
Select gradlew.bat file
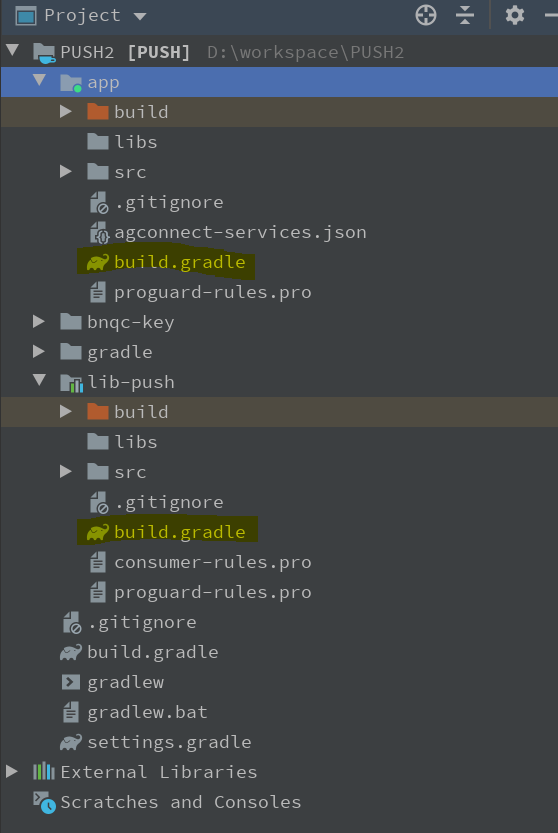point(147,712)
